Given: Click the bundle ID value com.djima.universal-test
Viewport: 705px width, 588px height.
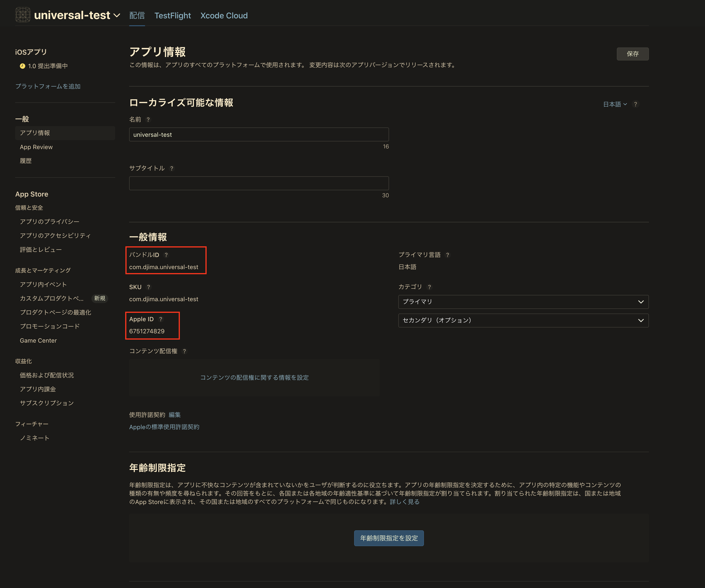Looking at the screenshot, I should [x=164, y=267].
